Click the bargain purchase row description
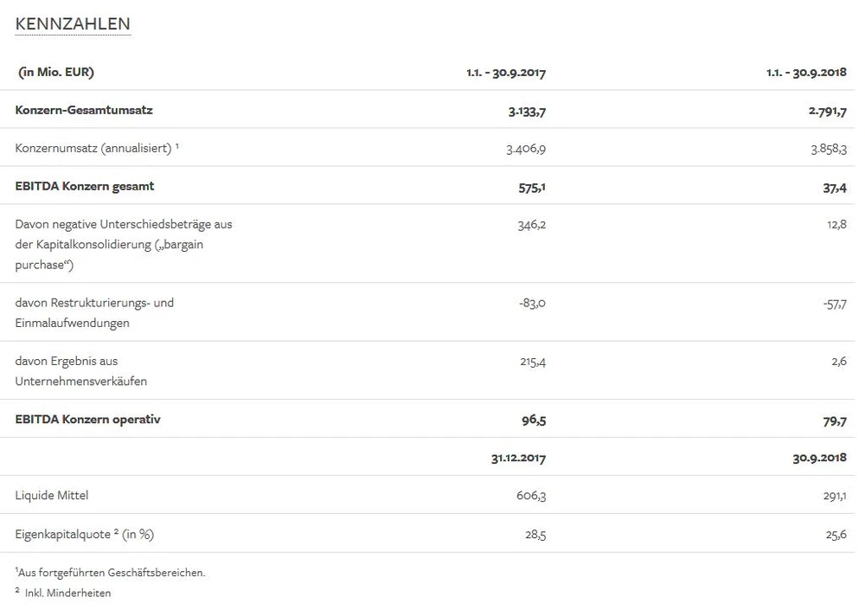Screen dimensions: 865x616 (x=123, y=244)
